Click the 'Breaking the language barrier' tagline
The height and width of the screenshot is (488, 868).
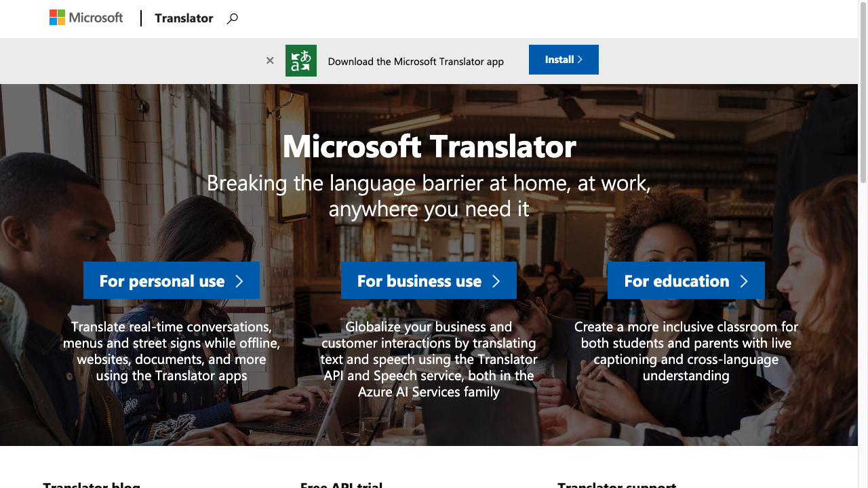(429, 195)
